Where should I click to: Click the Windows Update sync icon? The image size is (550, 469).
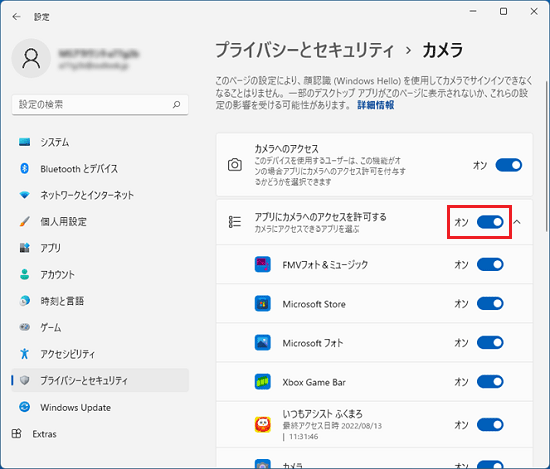[x=24, y=407]
